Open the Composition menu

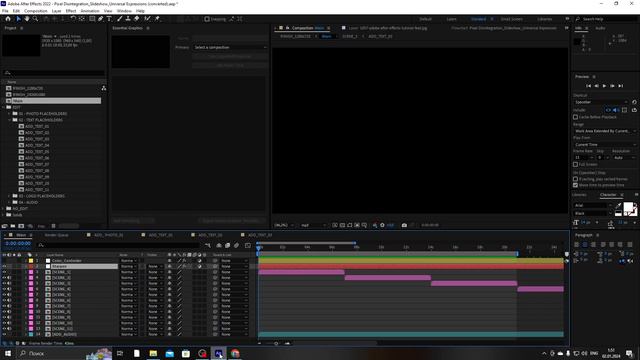36,11
